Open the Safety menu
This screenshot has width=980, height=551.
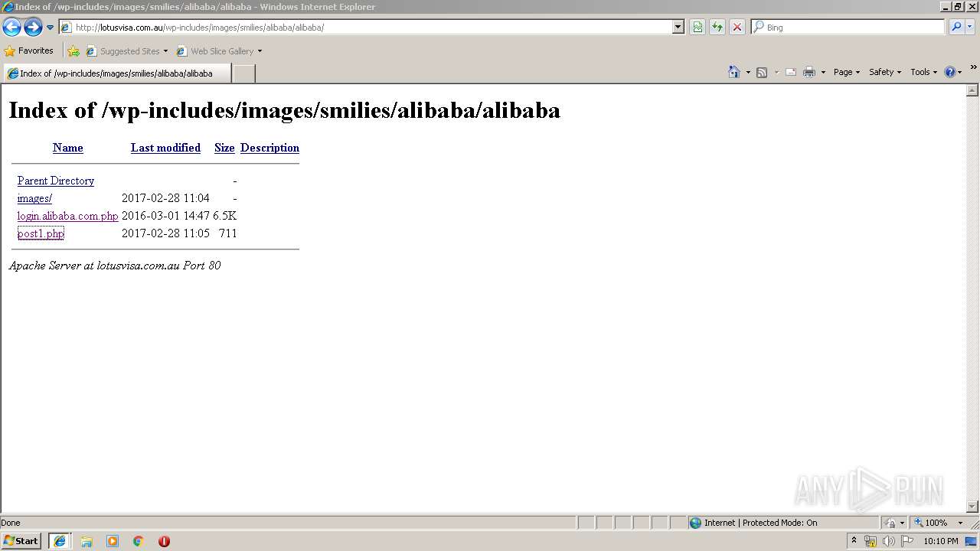(x=884, y=72)
